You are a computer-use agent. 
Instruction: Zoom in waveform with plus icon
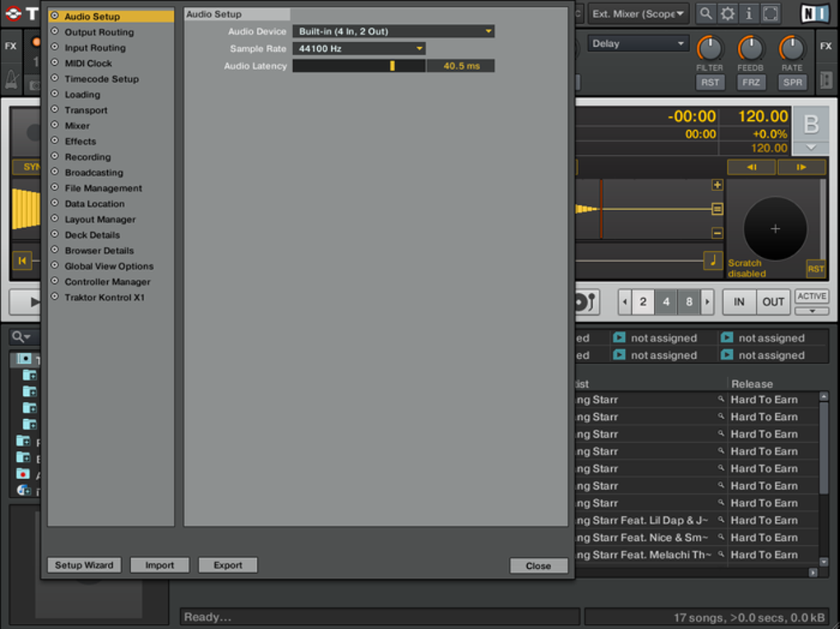click(717, 185)
